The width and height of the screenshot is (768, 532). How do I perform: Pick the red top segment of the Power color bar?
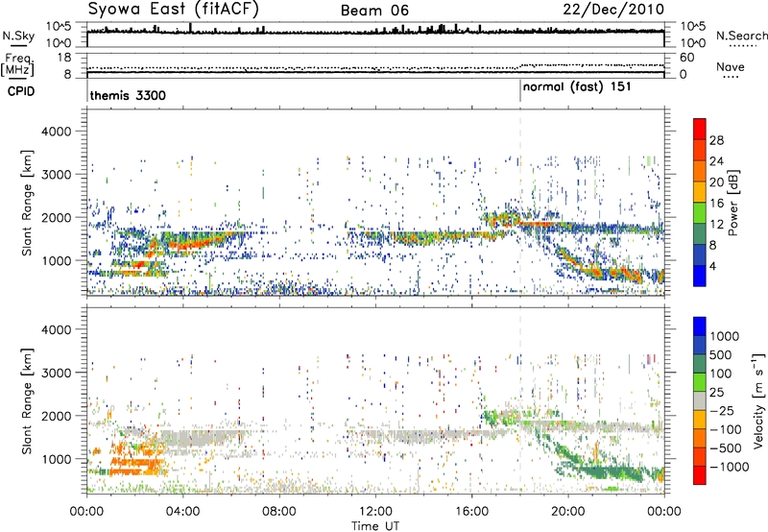pyautogui.click(x=700, y=129)
